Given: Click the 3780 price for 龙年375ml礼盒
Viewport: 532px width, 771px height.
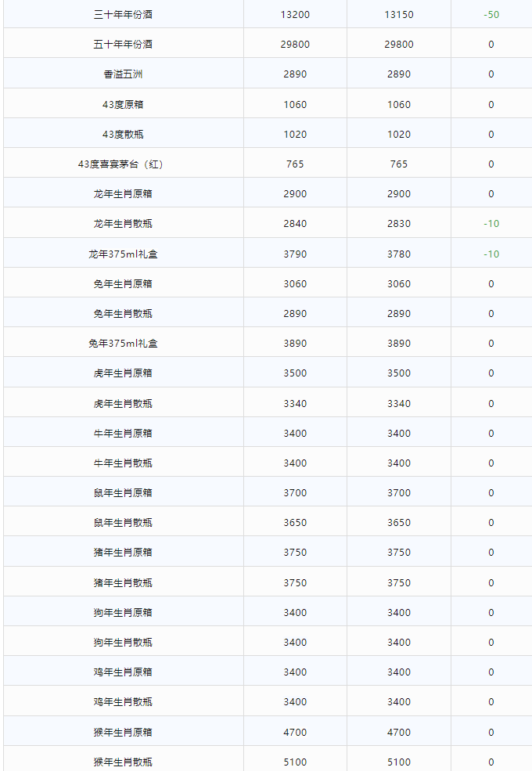Looking at the screenshot, I should pos(399,254).
